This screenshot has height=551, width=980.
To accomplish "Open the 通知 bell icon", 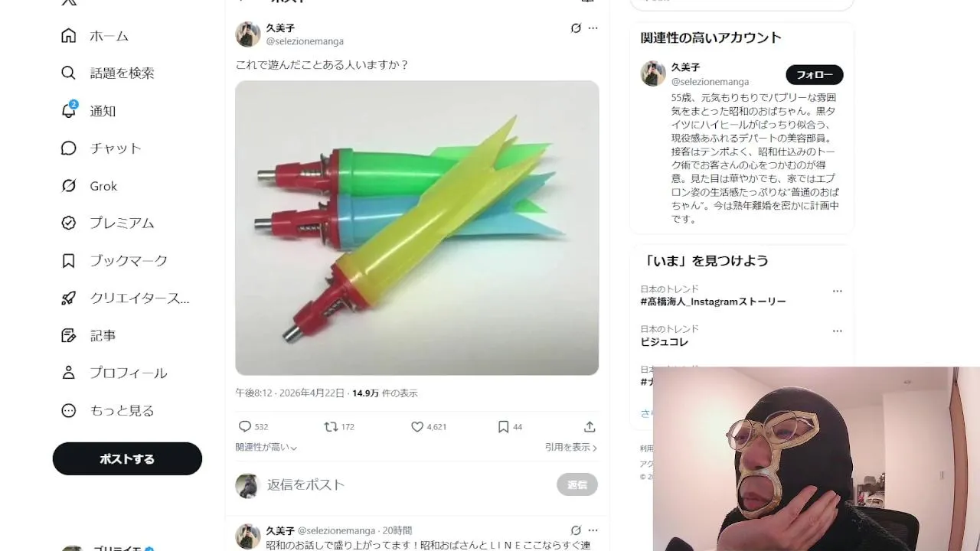I will (x=69, y=111).
